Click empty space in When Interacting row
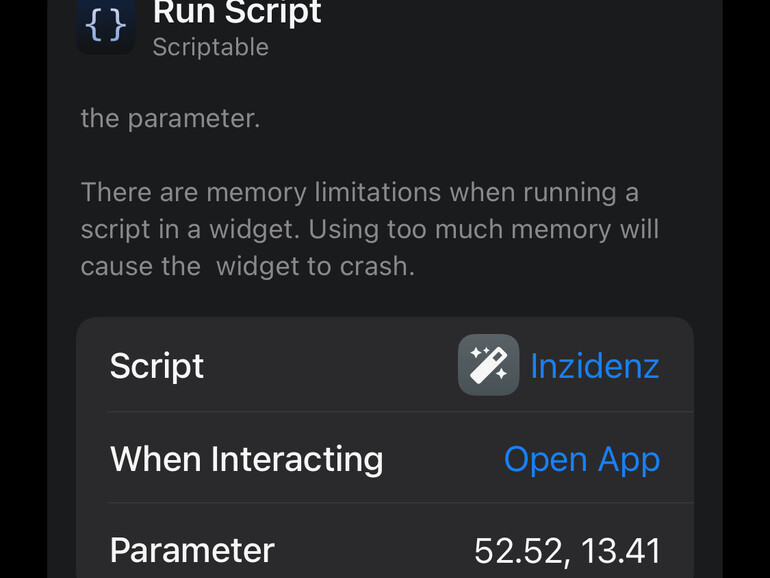The width and height of the screenshot is (770, 578). coord(443,459)
